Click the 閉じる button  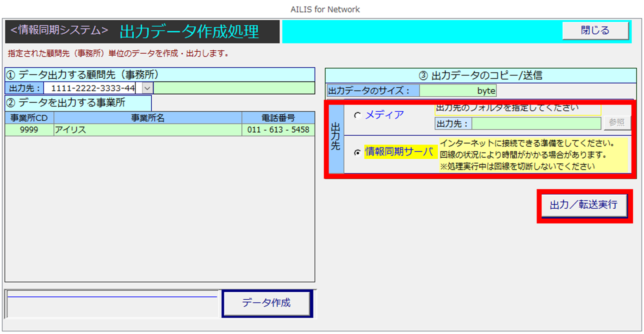(595, 31)
